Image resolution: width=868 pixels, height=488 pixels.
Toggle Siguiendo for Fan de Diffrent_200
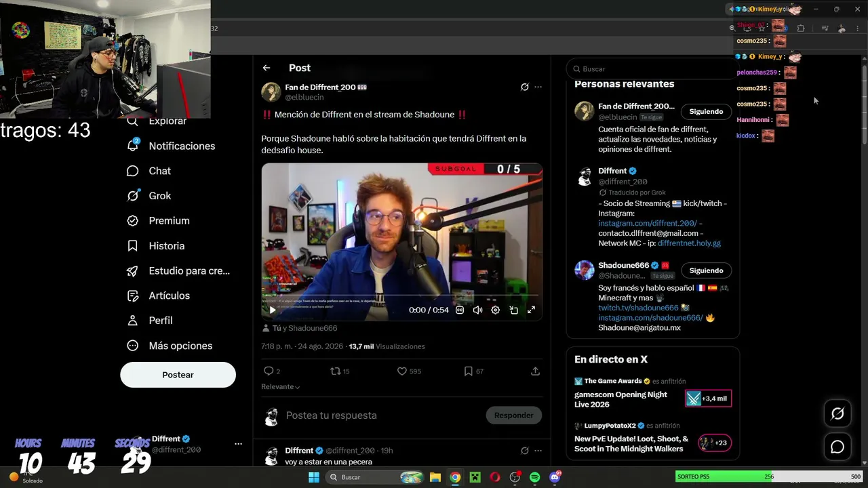(x=706, y=111)
